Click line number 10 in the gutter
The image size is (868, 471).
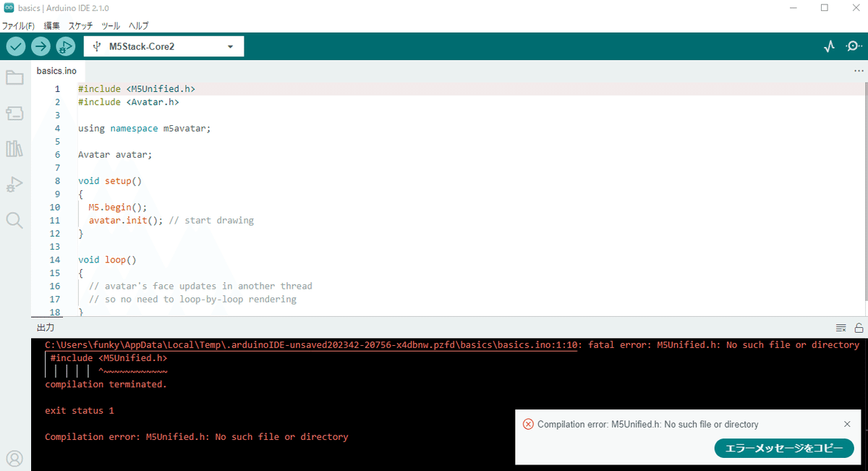(55, 207)
